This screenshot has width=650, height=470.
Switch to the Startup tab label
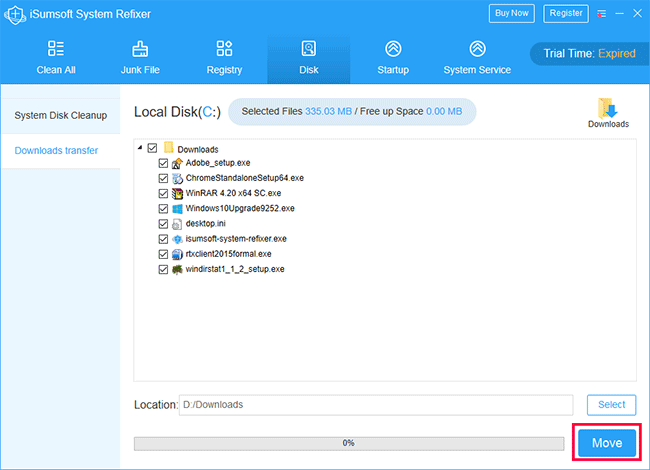point(393,70)
